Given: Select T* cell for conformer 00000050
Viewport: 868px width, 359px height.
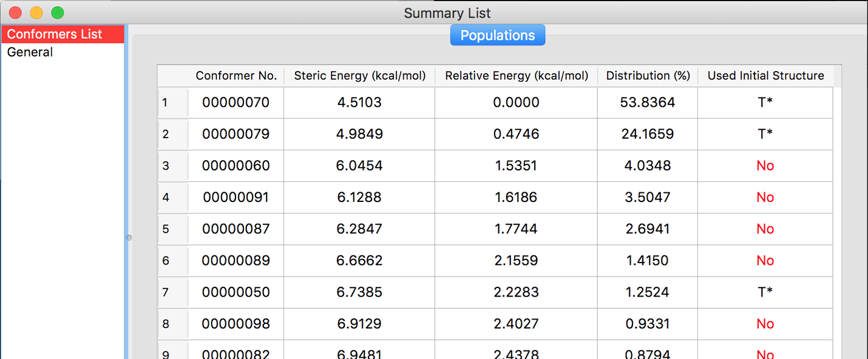Looking at the screenshot, I should coord(765,292).
